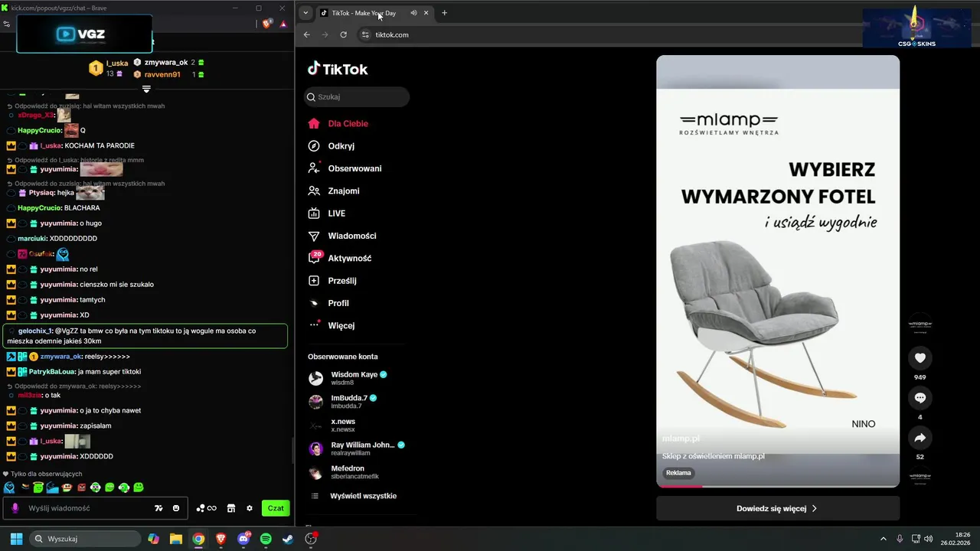Mute the TikTok tab audio icon
Viewport: 980px width, 551px height.
[x=413, y=12]
